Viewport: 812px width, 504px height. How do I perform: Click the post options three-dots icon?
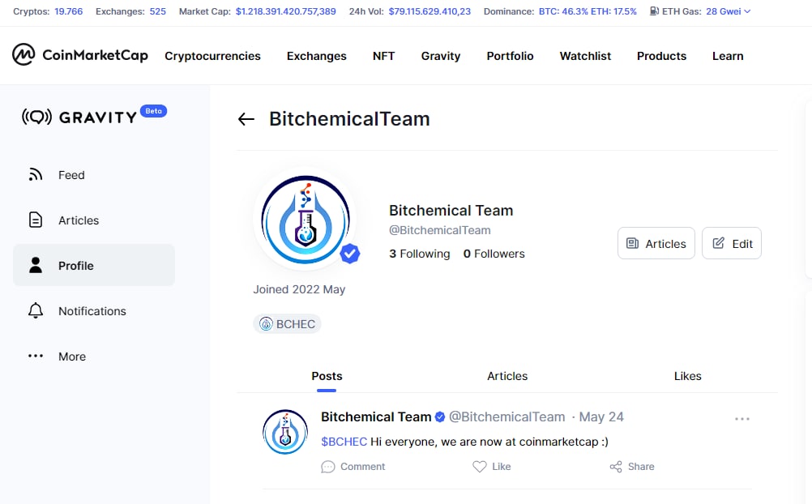[x=742, y=419]
